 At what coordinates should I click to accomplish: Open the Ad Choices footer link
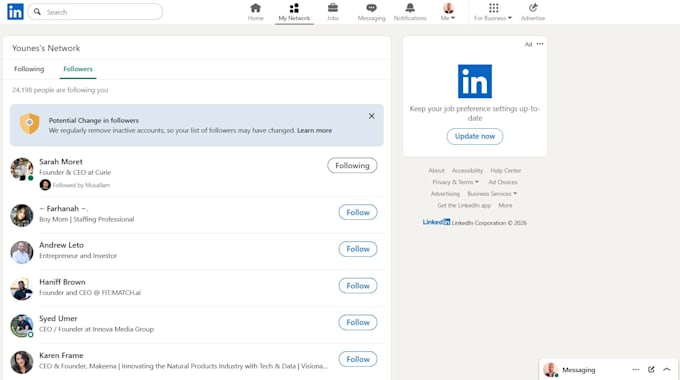tap(503, 182)
